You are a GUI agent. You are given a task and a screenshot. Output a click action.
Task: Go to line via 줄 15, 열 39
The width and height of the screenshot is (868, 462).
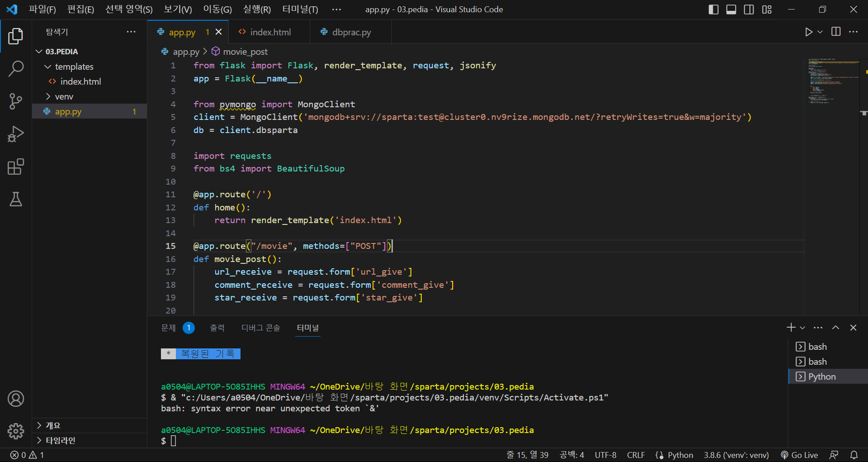[527, 455]
